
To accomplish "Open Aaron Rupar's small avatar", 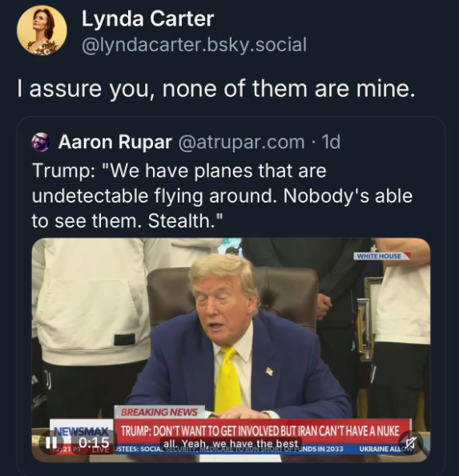I will click(x=41, y=142).
